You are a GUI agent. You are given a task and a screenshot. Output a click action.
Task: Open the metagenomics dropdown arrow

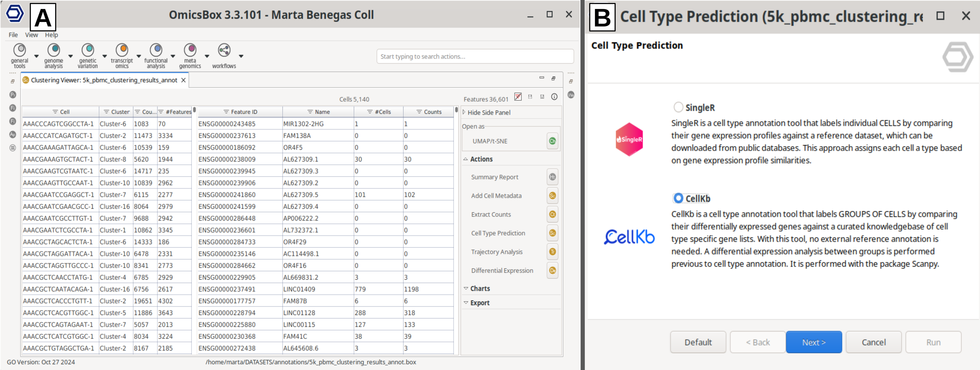[207, 56]
